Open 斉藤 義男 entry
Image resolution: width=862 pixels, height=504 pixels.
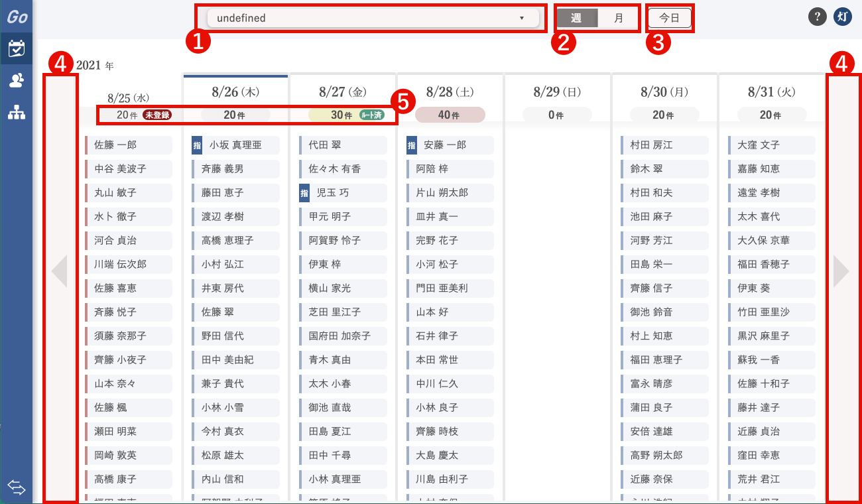coord(236,169)
